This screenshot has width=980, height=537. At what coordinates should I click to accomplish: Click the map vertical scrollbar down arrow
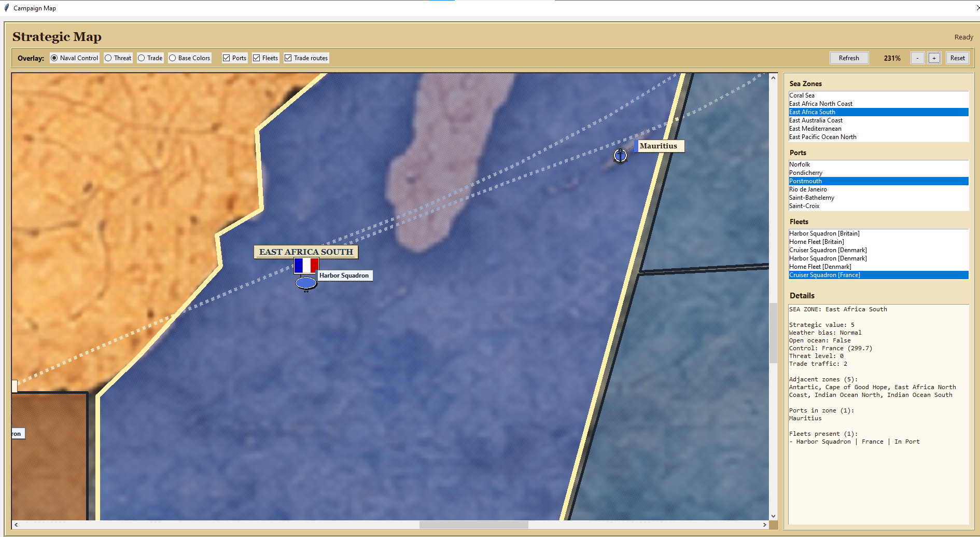[x=773, y=516]
